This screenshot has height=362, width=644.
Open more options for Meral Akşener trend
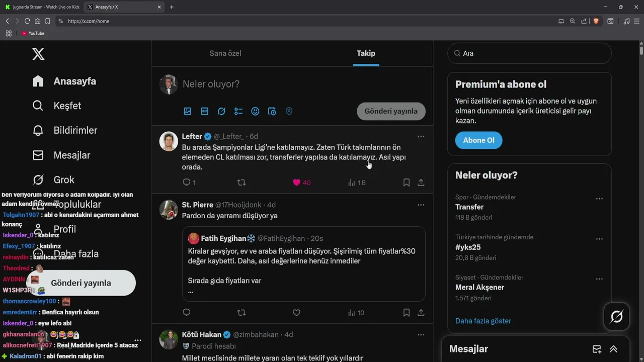click(x=599, y=279)
